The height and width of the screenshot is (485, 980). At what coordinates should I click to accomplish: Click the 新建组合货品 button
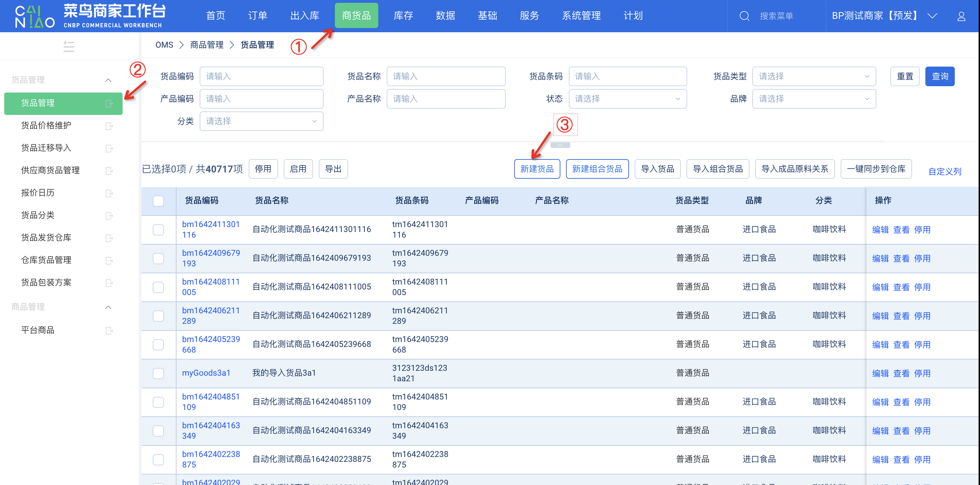tap(597, 169)
